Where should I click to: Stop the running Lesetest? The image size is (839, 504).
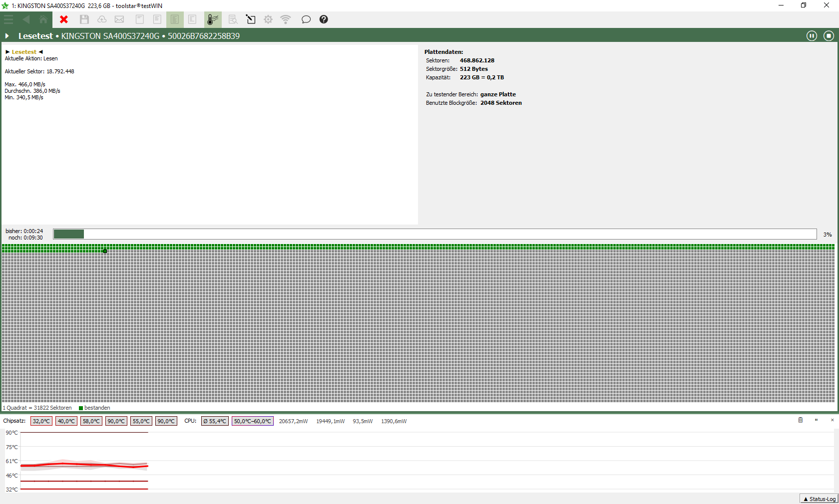tap(829, 36)
